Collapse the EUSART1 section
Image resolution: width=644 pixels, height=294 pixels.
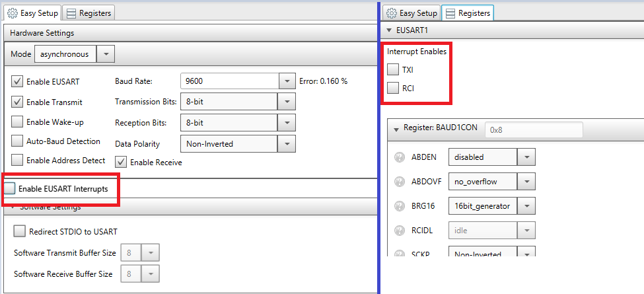[389, 30]
